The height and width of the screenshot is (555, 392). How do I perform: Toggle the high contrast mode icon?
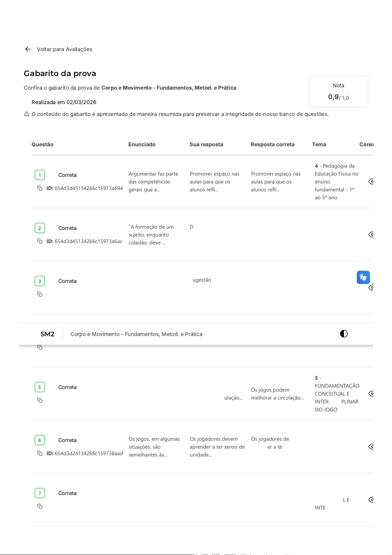click(344, 334)
